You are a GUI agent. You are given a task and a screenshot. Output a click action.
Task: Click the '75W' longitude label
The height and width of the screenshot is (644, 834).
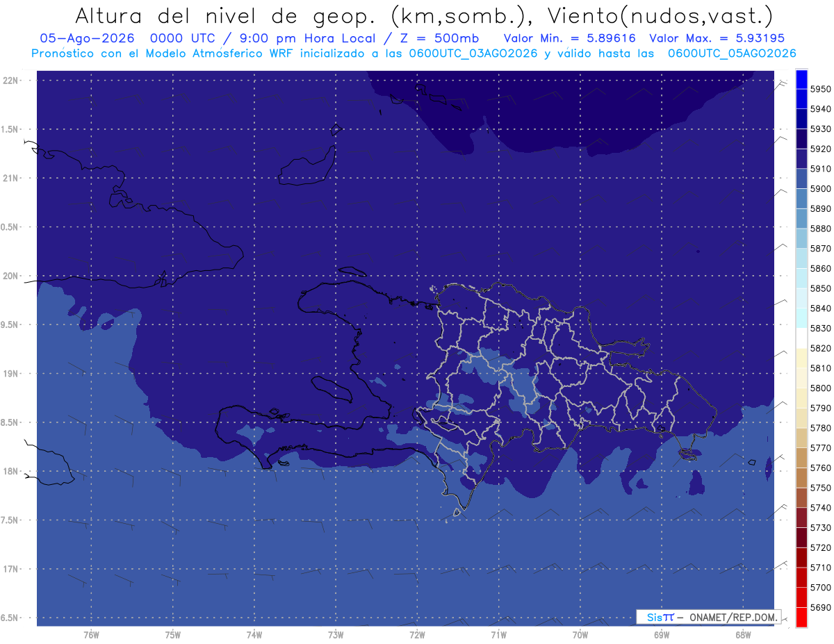[173, 634]
